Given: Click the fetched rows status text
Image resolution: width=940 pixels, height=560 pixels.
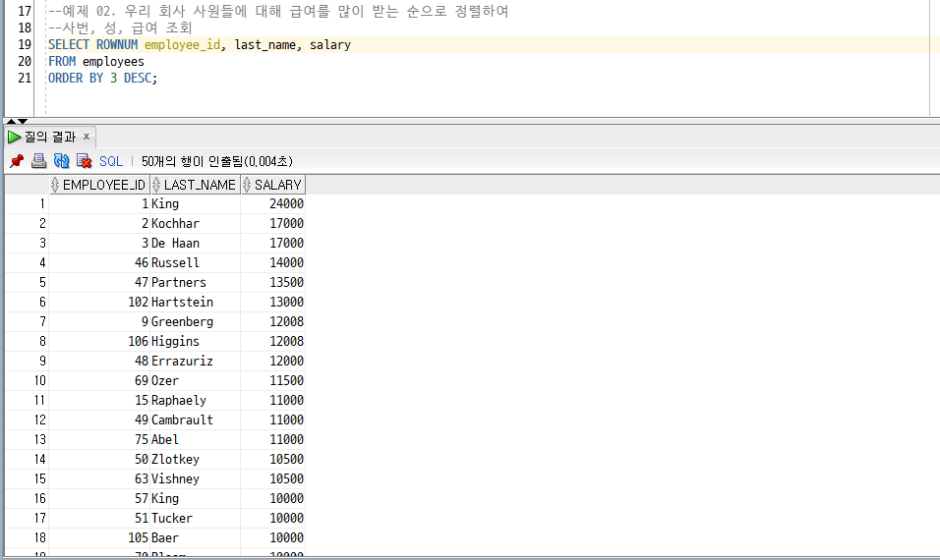Looking at the screenshot, I should click(217, 161).
